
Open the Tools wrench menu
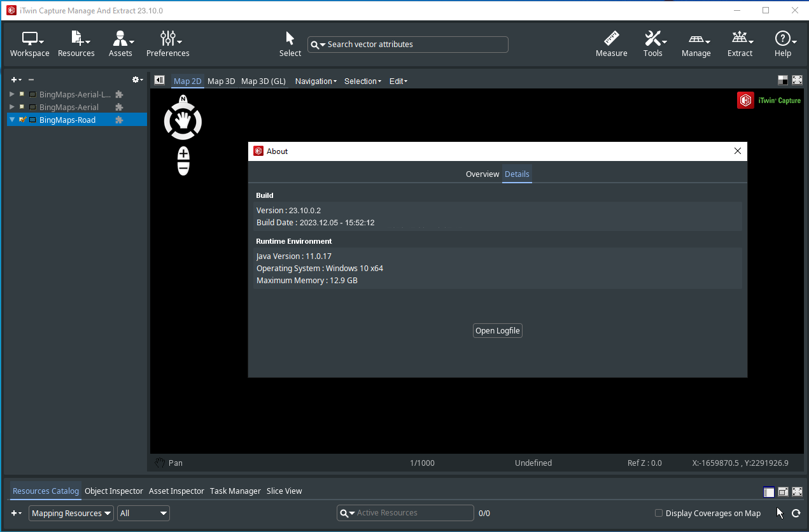tap(653, 45)
